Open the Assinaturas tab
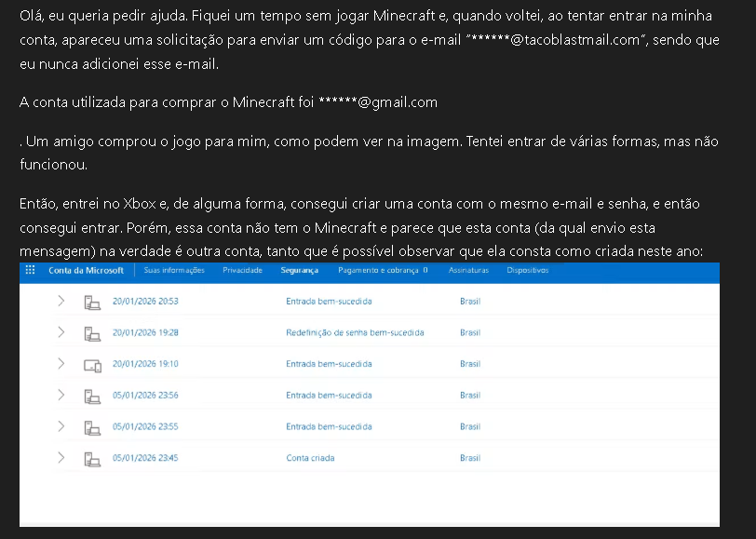Image resolution: width=756 pixels, height=539 pixels. 468,270
